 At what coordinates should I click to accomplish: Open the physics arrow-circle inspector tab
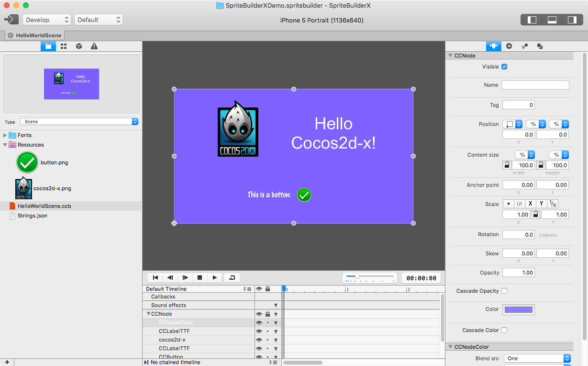[509, 46]
